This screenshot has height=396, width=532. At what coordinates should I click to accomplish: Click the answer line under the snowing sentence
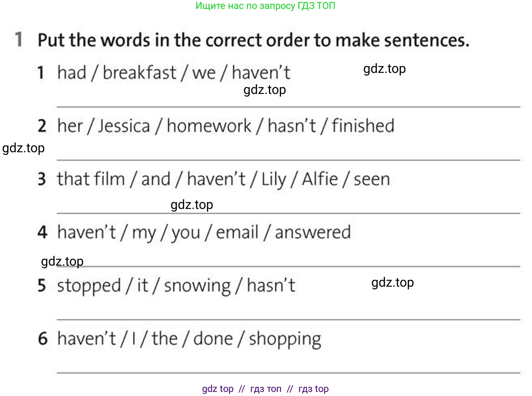pyautogui.click(x=288, y=320)
